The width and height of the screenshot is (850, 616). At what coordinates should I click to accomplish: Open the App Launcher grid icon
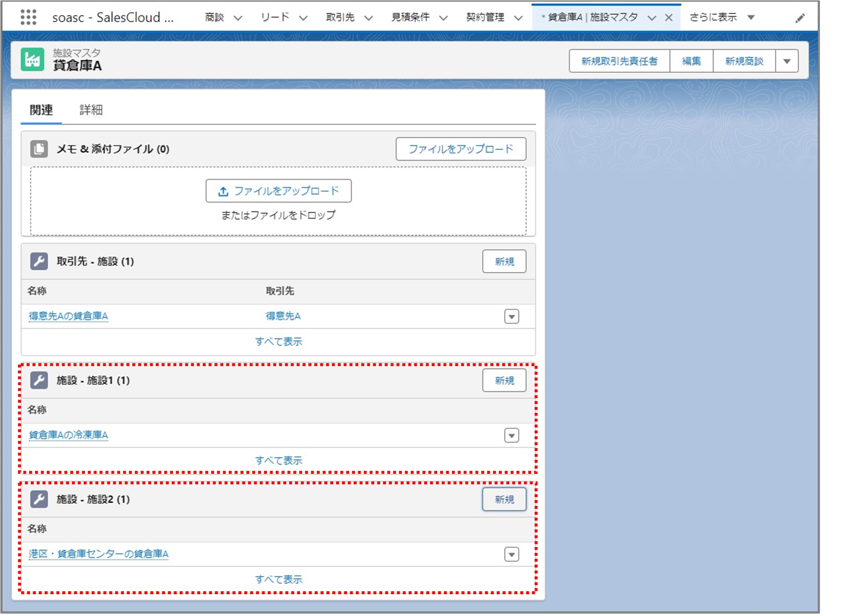click(29, 17)
